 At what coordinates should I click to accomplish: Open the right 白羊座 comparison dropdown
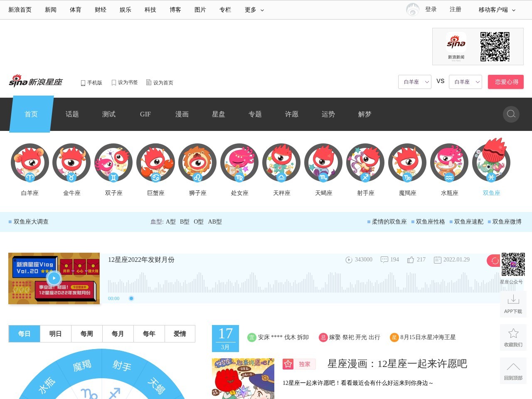click(465, 82)
